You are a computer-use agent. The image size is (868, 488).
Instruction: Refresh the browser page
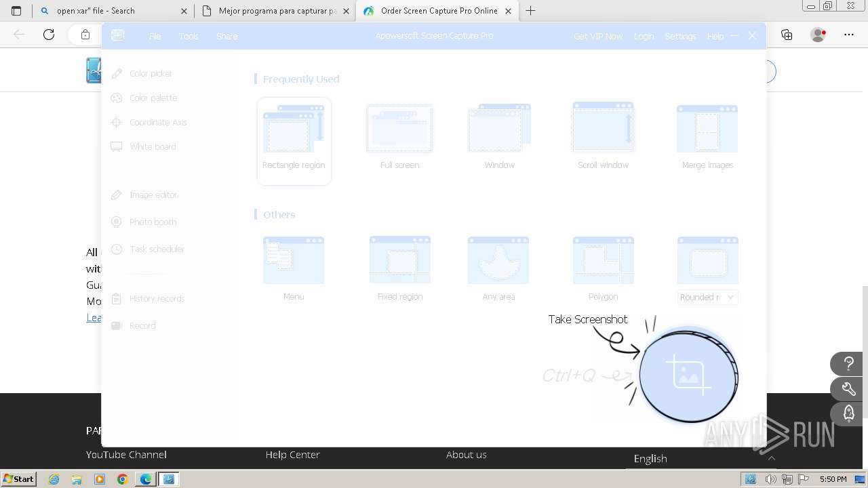click(49, 35)
